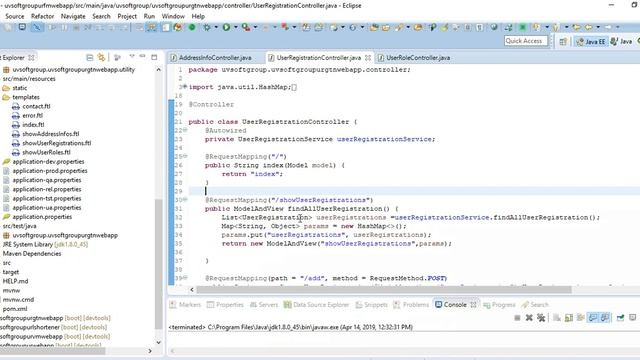Switch to Problems view tab
This screenshot has width=640, height=360.
[411, 304]
